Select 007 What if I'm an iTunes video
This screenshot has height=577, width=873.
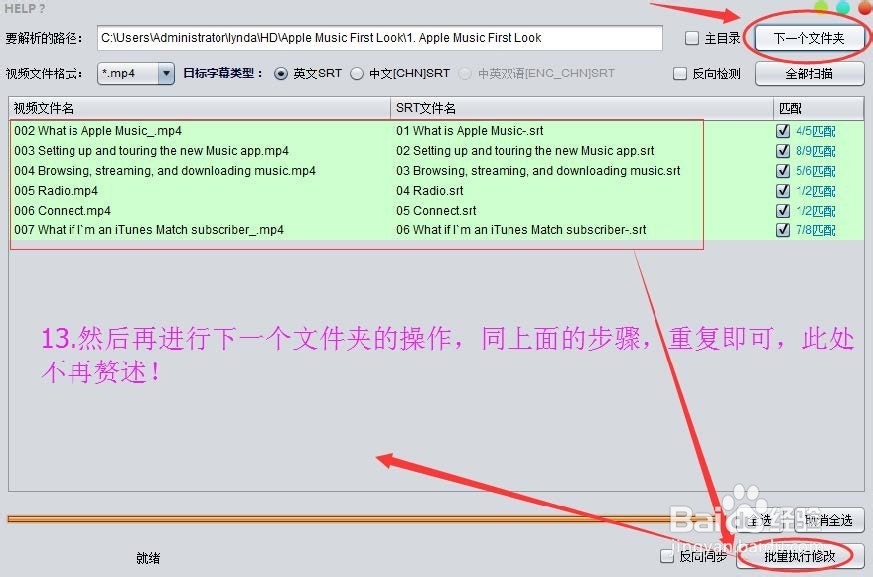149,229
